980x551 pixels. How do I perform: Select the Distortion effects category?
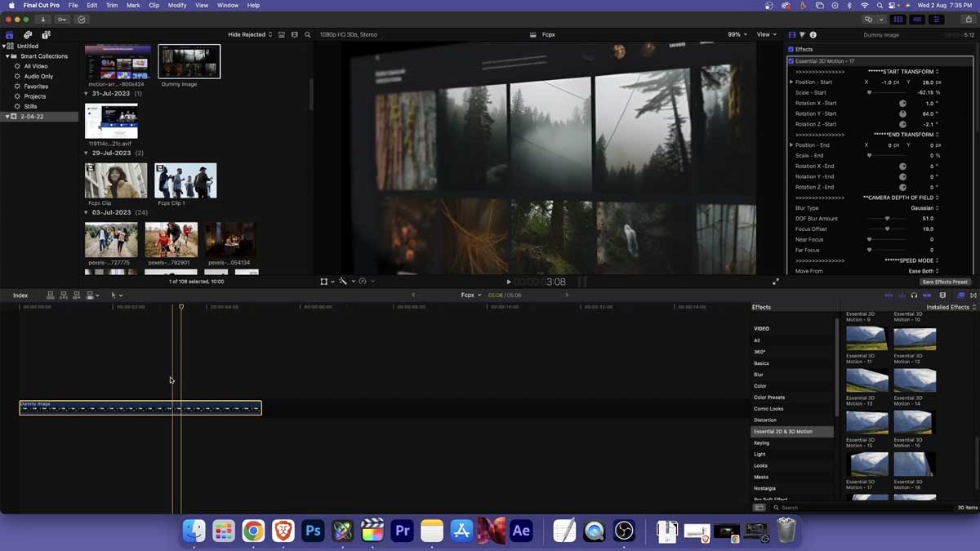pyautogui.click(x=765, y=420)
